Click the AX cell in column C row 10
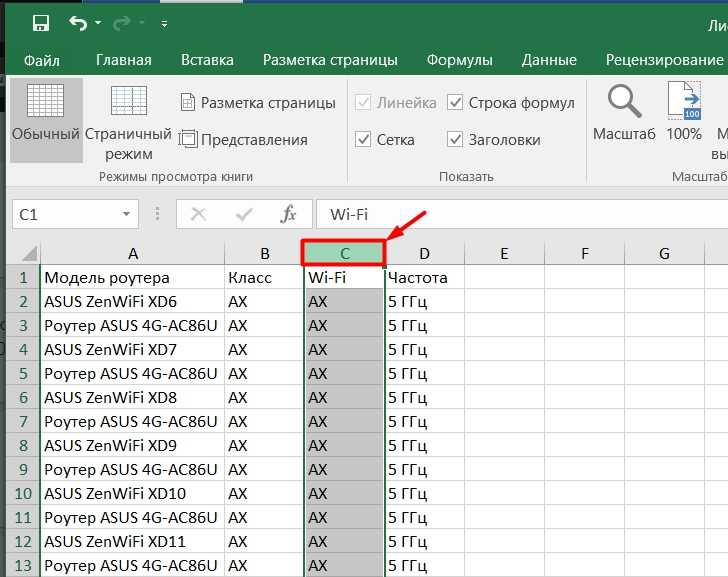The height and width of the screenshot is (577, 728). tap(344, 493)
